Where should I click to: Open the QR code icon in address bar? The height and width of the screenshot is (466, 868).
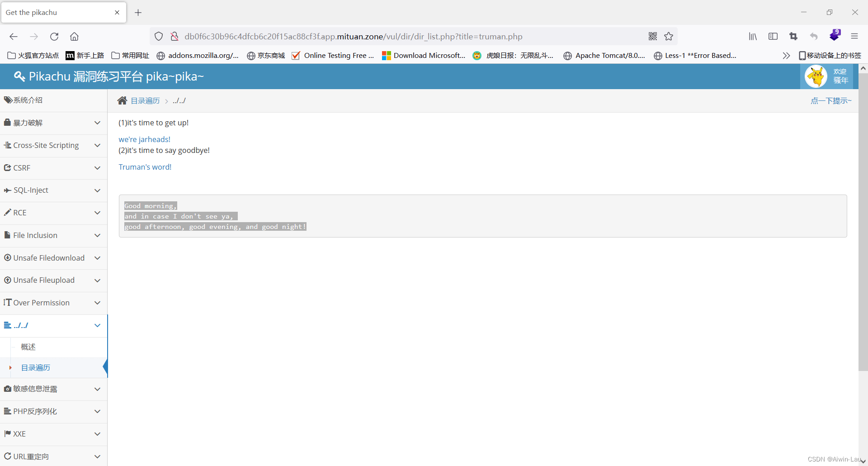point(653,37)
